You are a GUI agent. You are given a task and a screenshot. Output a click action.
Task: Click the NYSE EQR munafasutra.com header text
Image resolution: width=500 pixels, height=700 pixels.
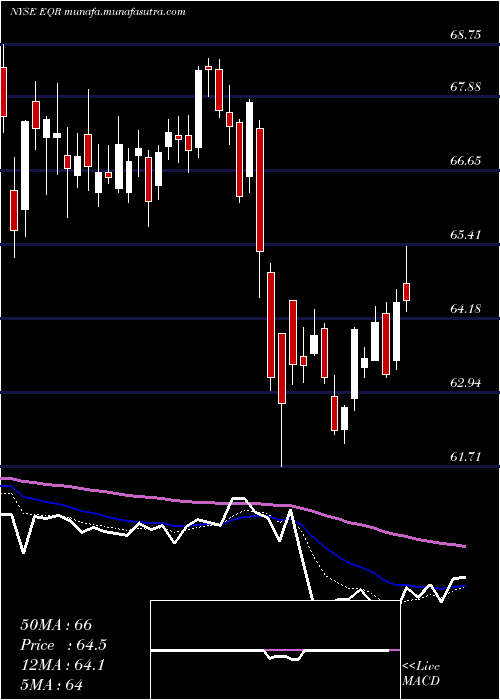(97, 12)
